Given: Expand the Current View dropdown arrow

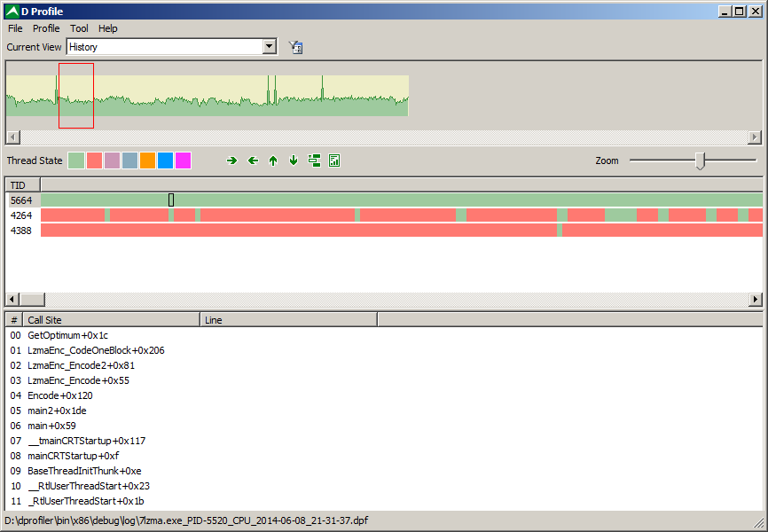Looking at the screenshot, I should pos(269,46).
